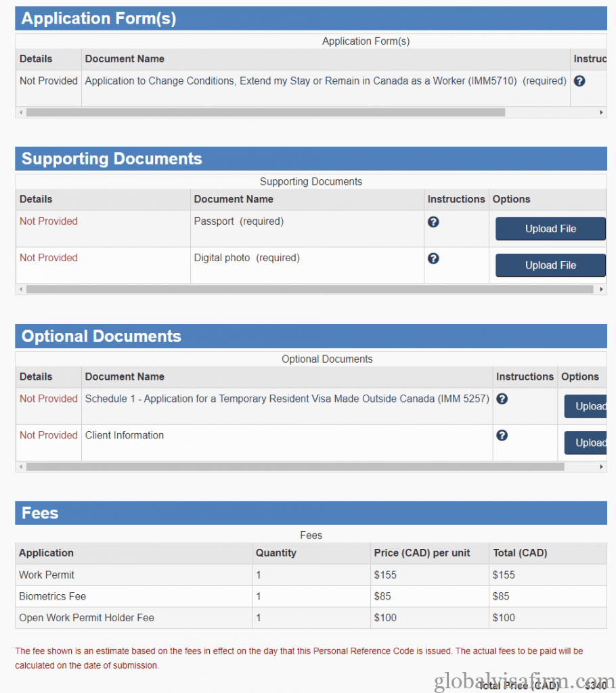This screenshot has width=616, height=693.
Task: Click left scroll arrow in Supporting Documents table
Action: (21, 290)
